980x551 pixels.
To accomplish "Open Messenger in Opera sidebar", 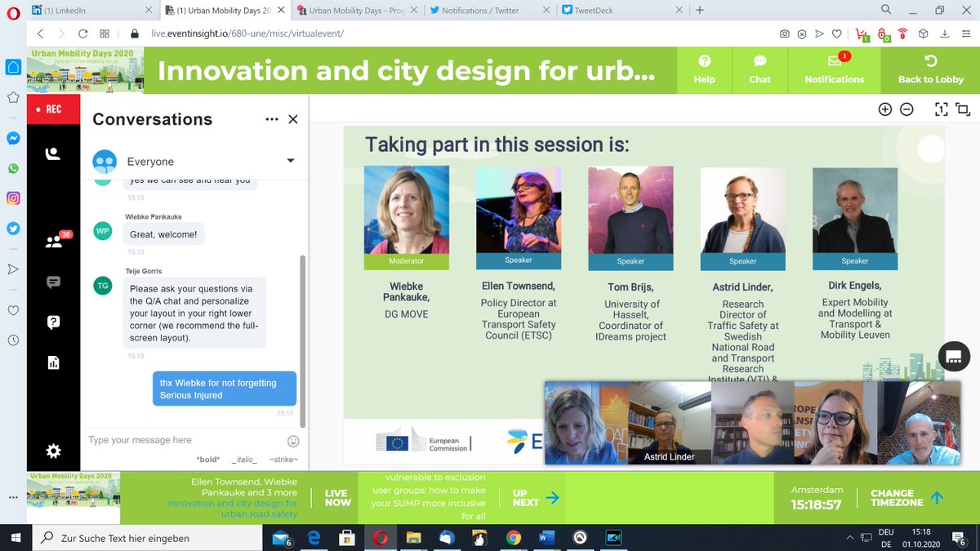I will pos(13,139).
